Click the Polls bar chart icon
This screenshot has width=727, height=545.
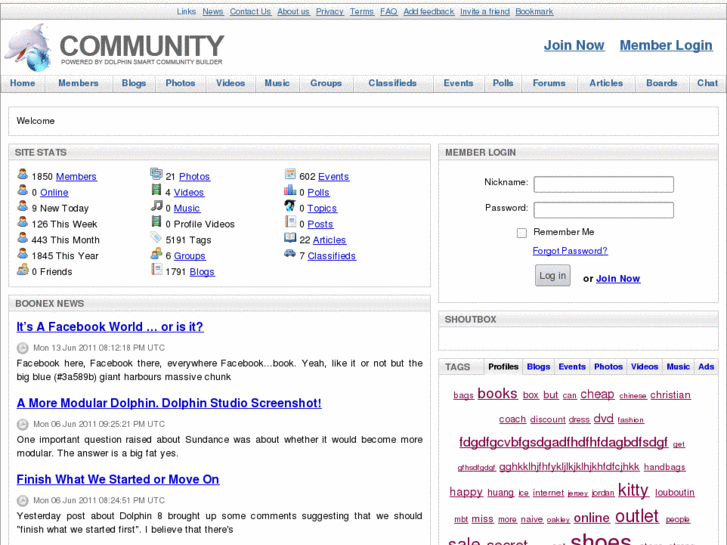(290, 190)
